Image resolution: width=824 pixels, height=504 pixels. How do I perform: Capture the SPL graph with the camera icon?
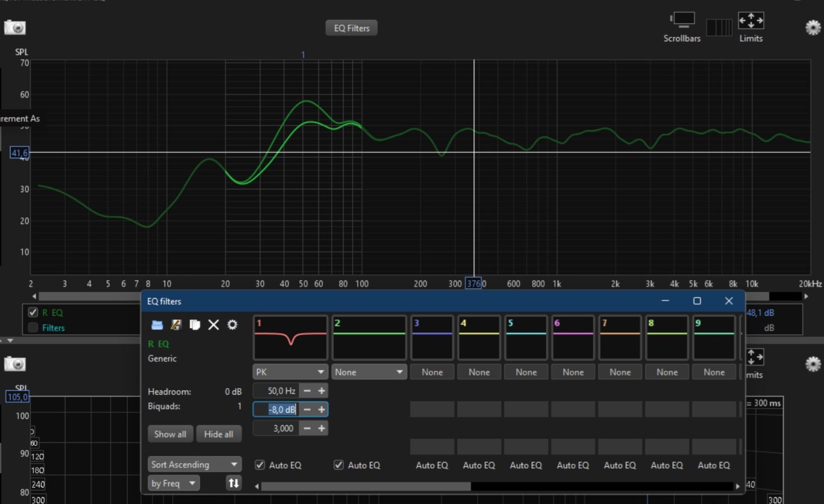15,27
